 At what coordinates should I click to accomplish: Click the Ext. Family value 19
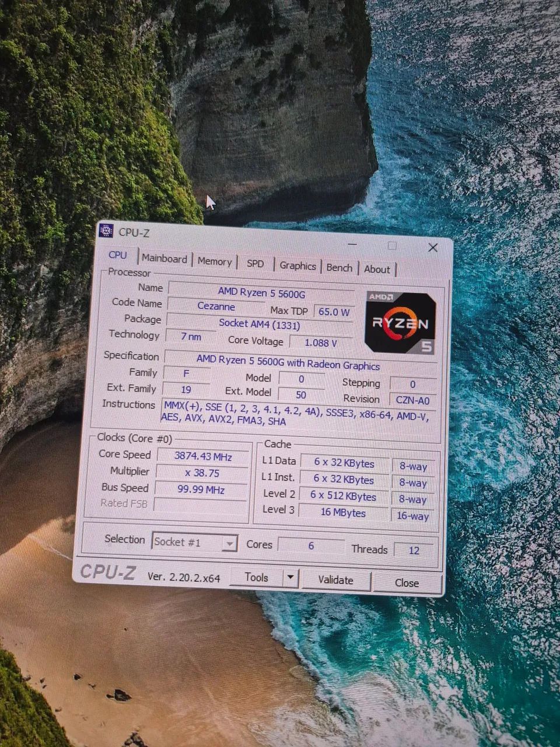coord(186,390)
